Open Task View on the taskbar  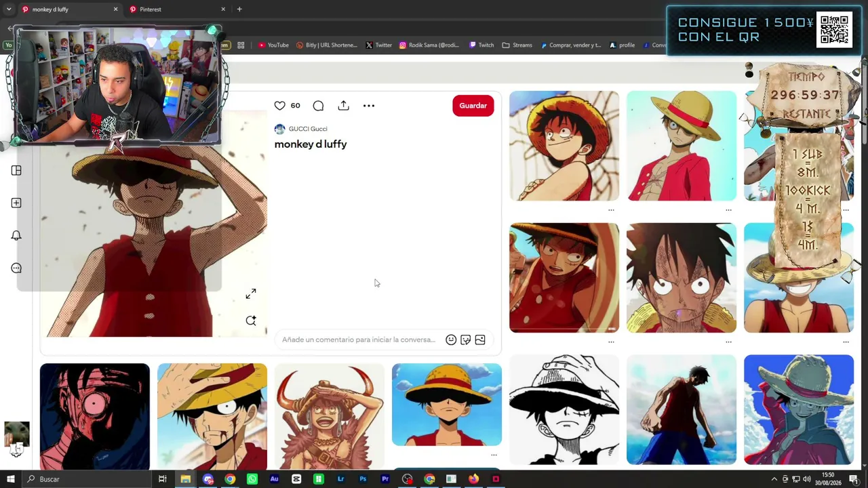click(163, 479)
